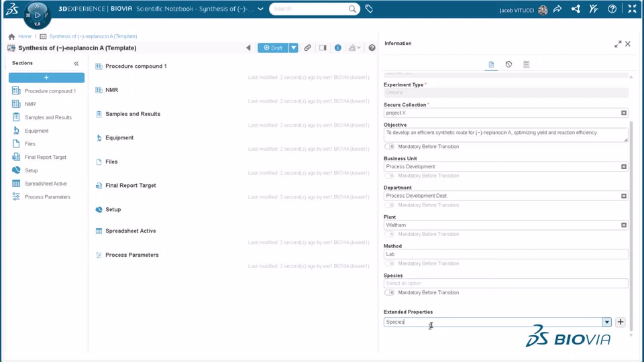Image resolution: width=644 pixels, height=362 pixels.
Task: Switch to the list details tab
Action: (526, 64)
